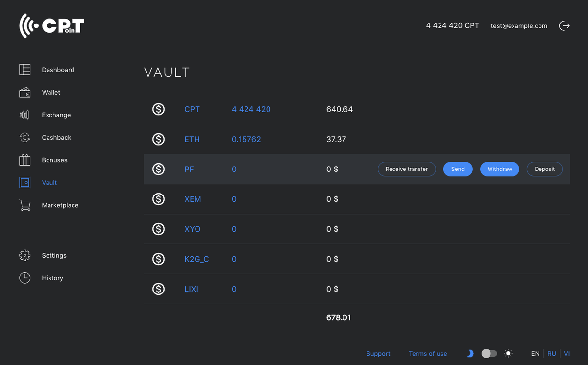Click the light mode sun icon

509,353
